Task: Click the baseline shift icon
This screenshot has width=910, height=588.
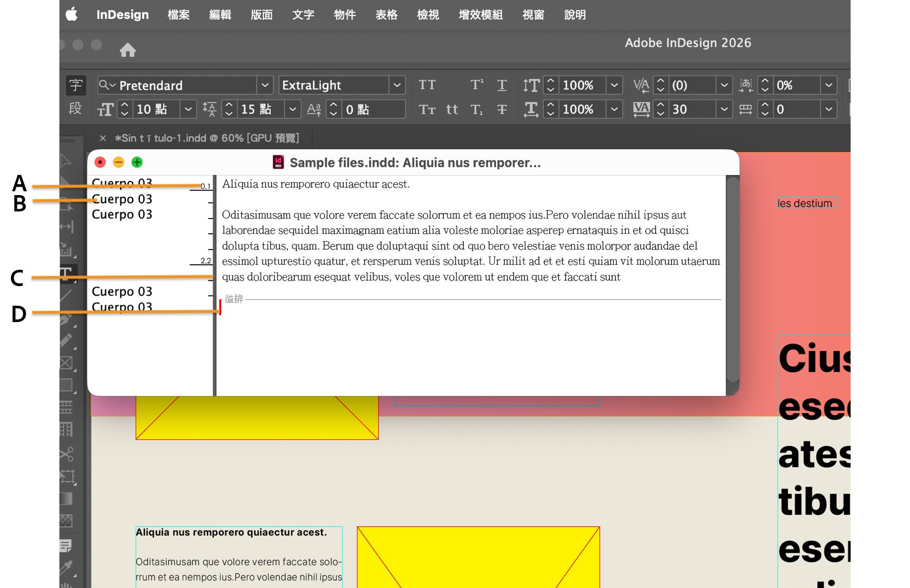Action: (x=314, y=110)
